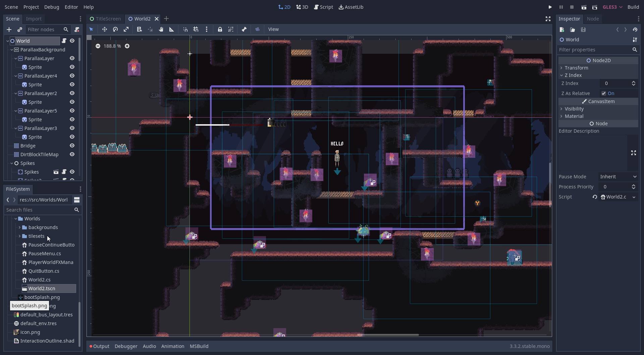644x355 pixels.
Task: Play the current scene clapper icon
Action: point(584,7)
